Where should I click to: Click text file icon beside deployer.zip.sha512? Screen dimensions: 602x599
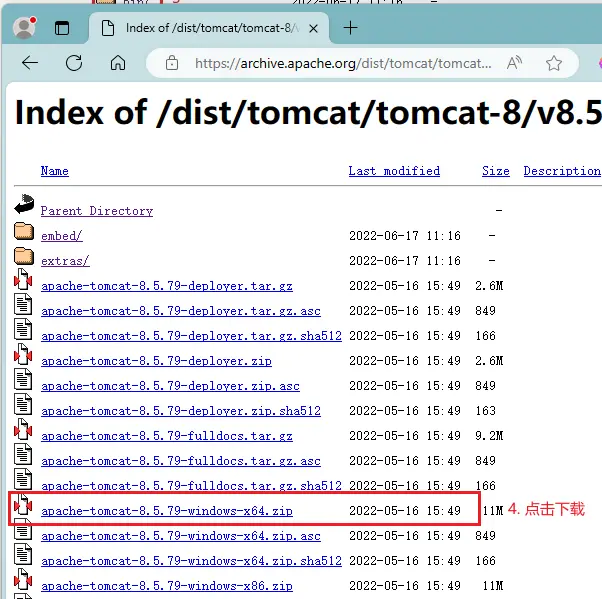coord(23,404)
